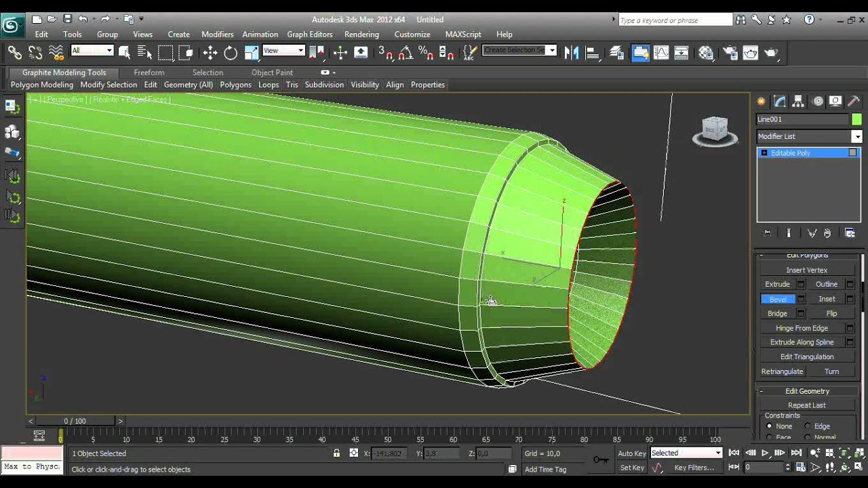Activate the Select Object tool
868x488 pixels.
(x=125, y=52)
